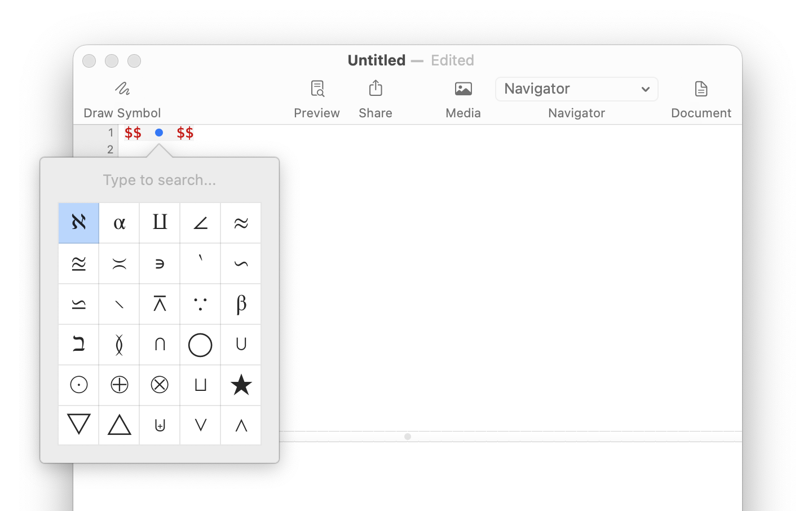The image size is (812, 511).
Task: Insert the circled plus symbol
Action: (x=120, y=385)
